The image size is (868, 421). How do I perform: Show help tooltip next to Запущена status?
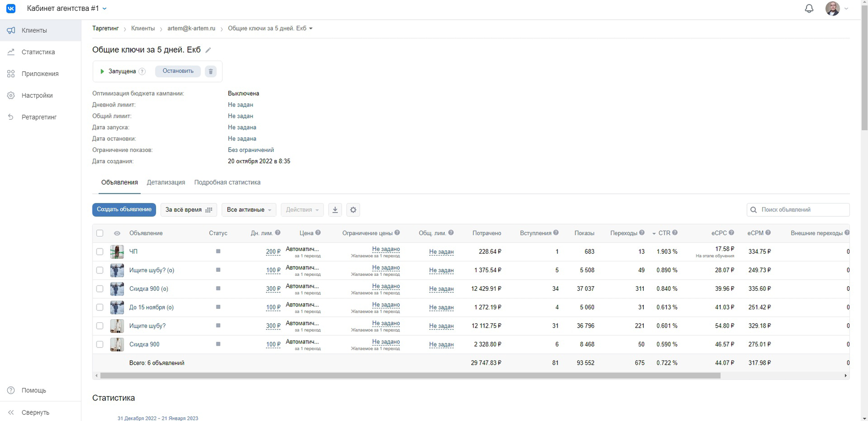[x=142, y=71]
